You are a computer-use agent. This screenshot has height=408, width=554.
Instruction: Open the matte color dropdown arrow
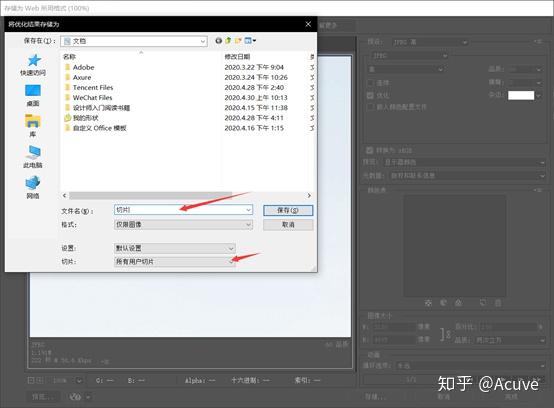pyautogui.click(x=538, y=95)
